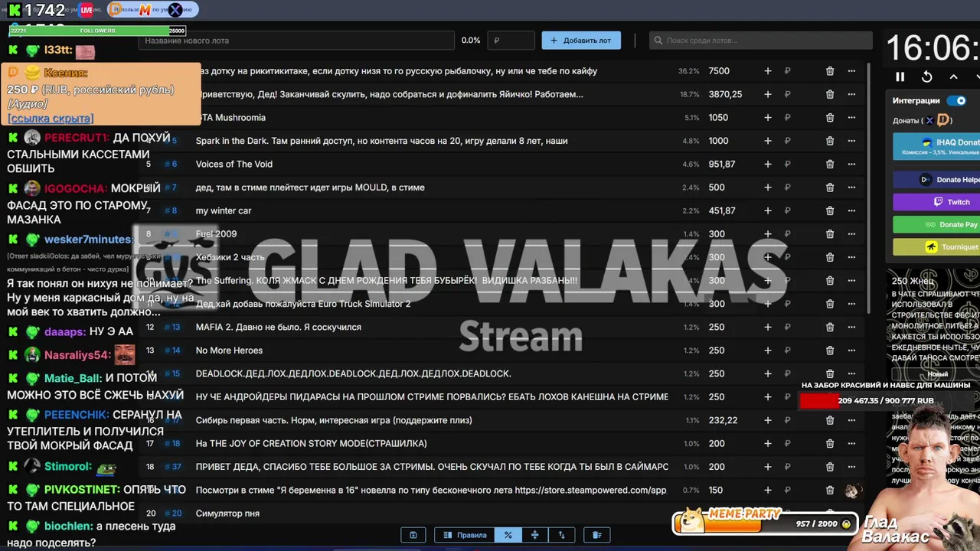Image resolution: width=980 pixels, height=551 pixels.
Task: Add amount to the 7500 lot
Action: click(768, 71)
